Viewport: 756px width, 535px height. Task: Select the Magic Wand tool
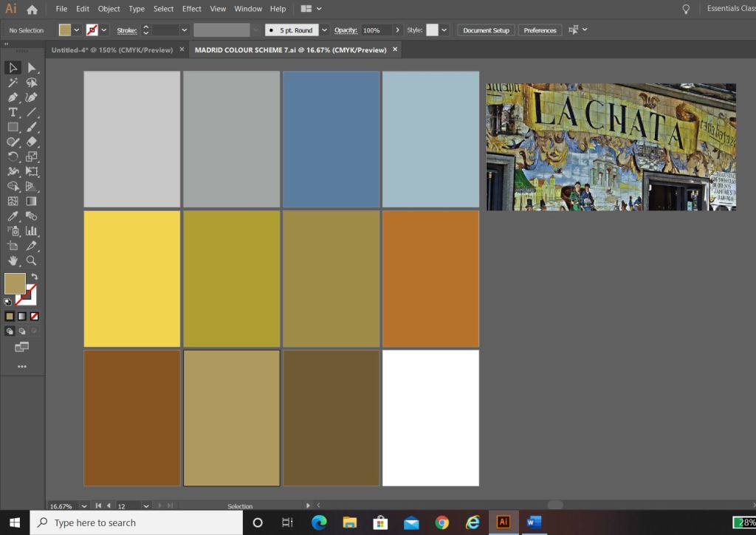[13, 83]
